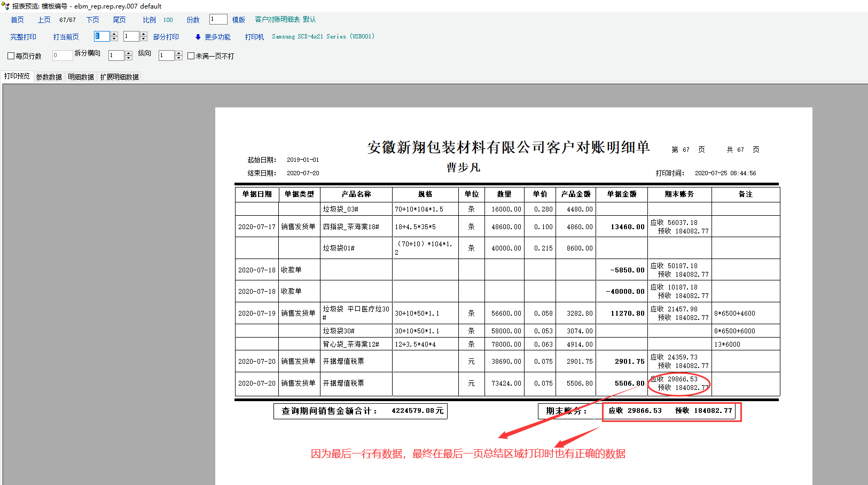Enable the 每页行数 checkbox

coord(11,56)
